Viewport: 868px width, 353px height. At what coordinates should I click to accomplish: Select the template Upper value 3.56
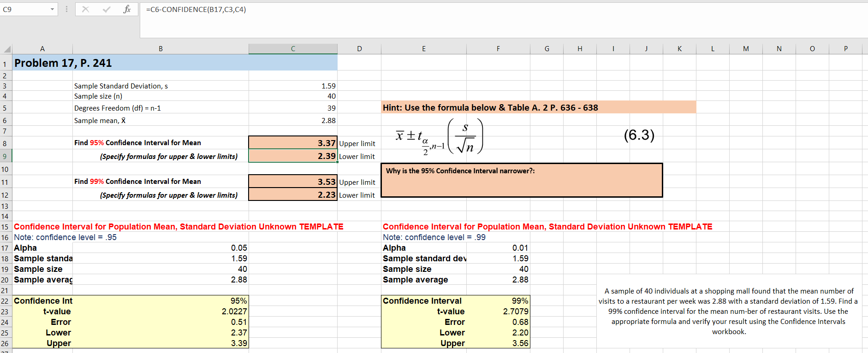click(498, 343)
